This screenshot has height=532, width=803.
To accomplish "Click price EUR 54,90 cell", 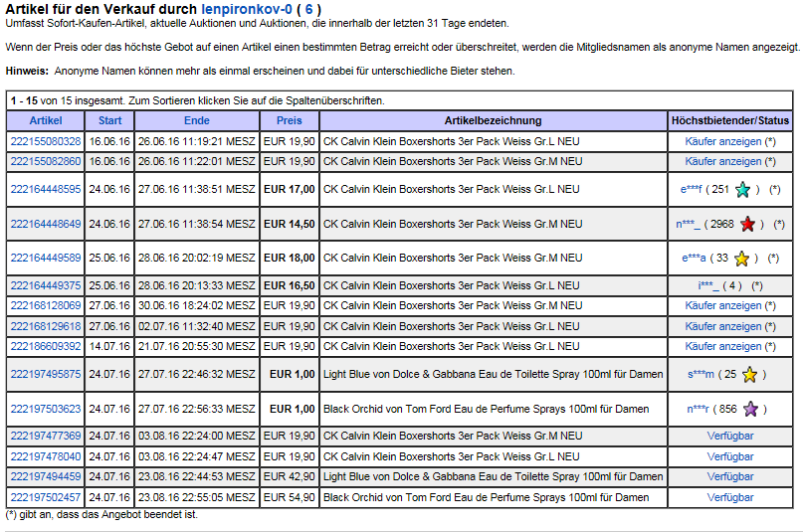I will pyautogui.click(x=290, y=497).
